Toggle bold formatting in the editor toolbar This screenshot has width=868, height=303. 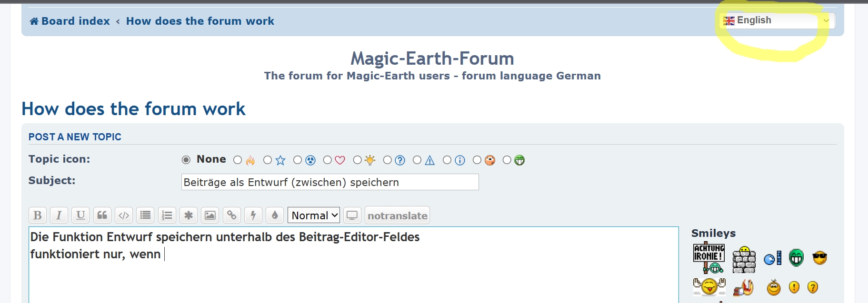click(38, 215)
